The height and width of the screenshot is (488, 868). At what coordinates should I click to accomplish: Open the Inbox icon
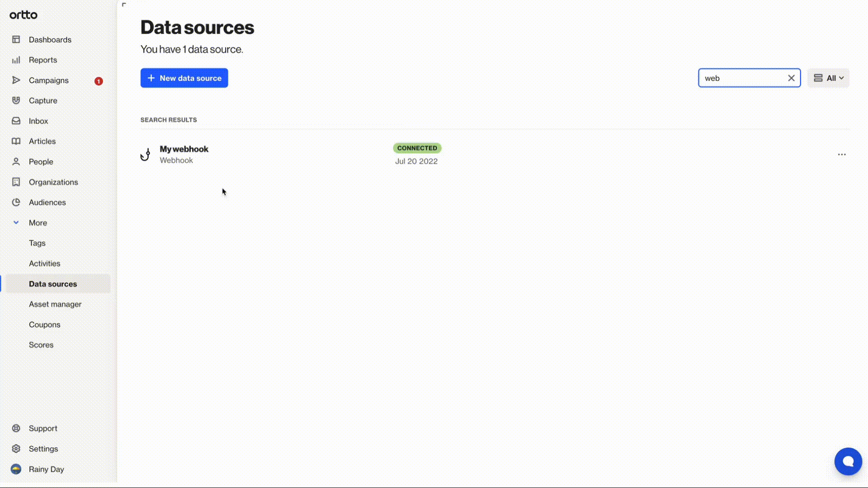[x=16, y=121]
